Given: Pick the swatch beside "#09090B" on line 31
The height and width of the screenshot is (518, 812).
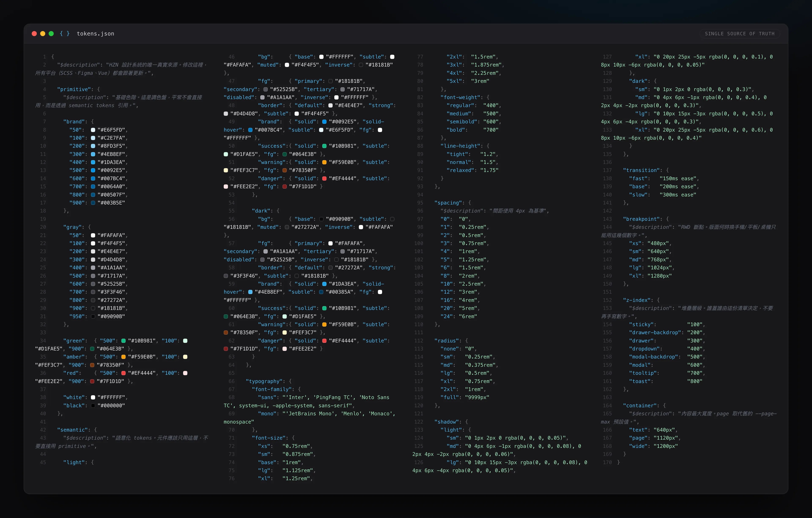Looking at the screenshot, I should click(93, 317).
